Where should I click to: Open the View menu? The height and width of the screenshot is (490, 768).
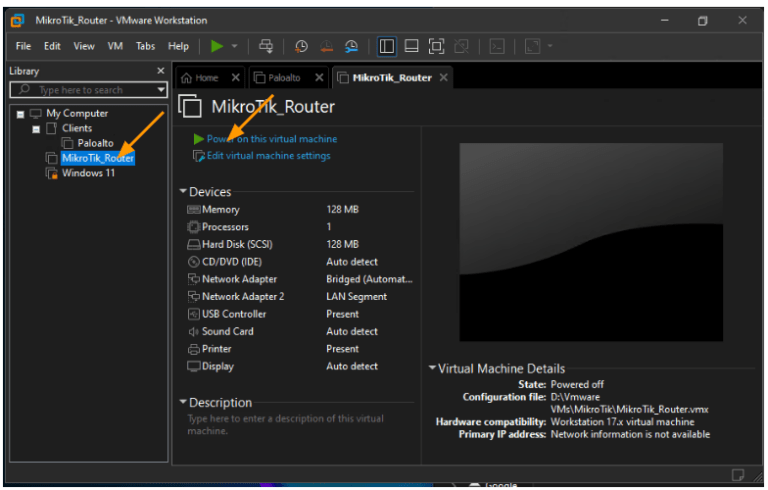84,46
